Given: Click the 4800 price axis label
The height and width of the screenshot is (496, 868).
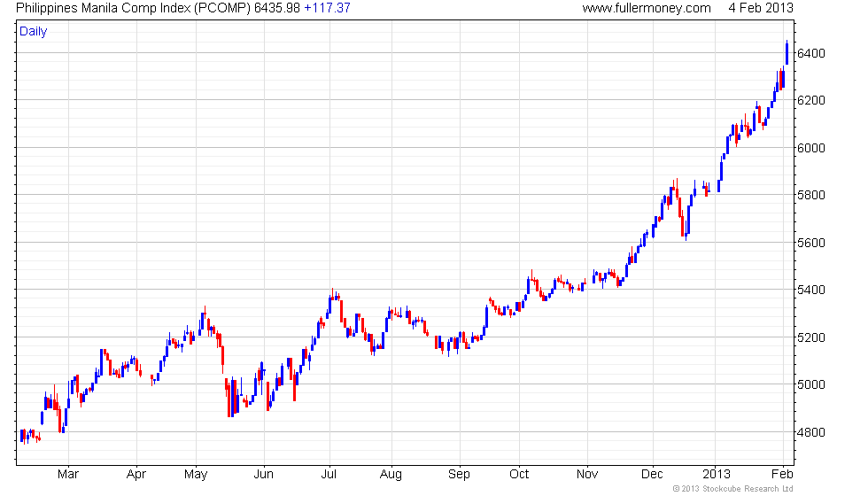Looking at the screenshot, I should click(811, 432).
